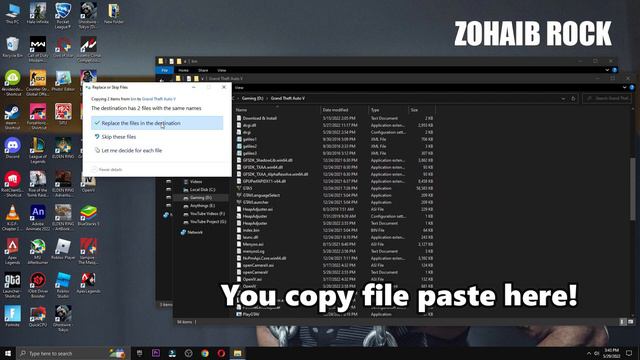Launch League of Legends shortcut
Screen dimensions: 640x360
click(38, 150)
